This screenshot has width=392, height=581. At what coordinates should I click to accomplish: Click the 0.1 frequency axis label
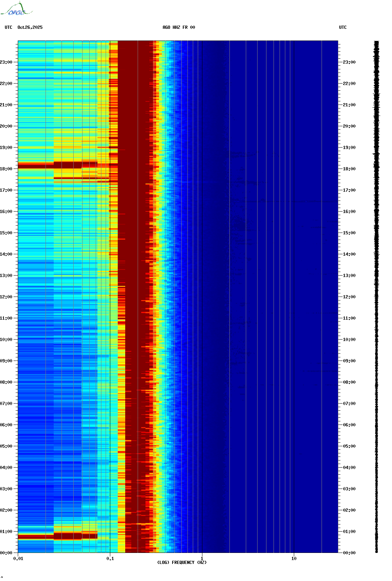pos(110,559)
